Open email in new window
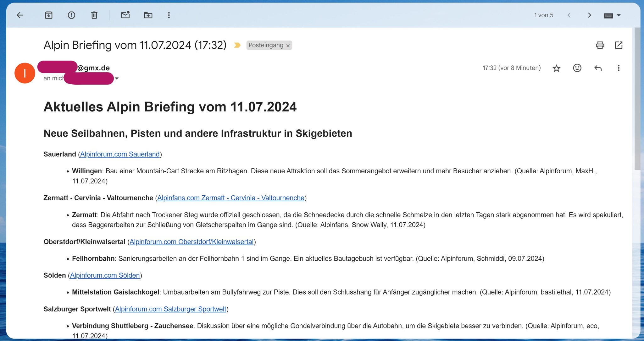 (619, 45)
